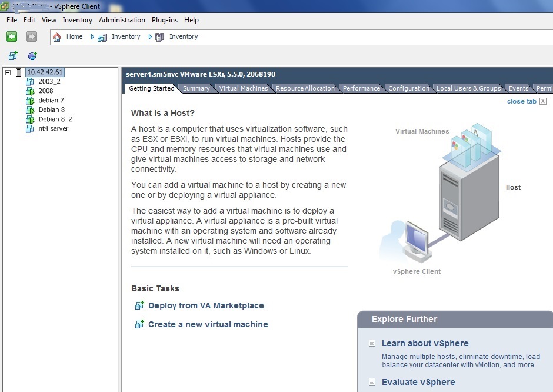Select the debian 7 virtual machine

[51, 100]
